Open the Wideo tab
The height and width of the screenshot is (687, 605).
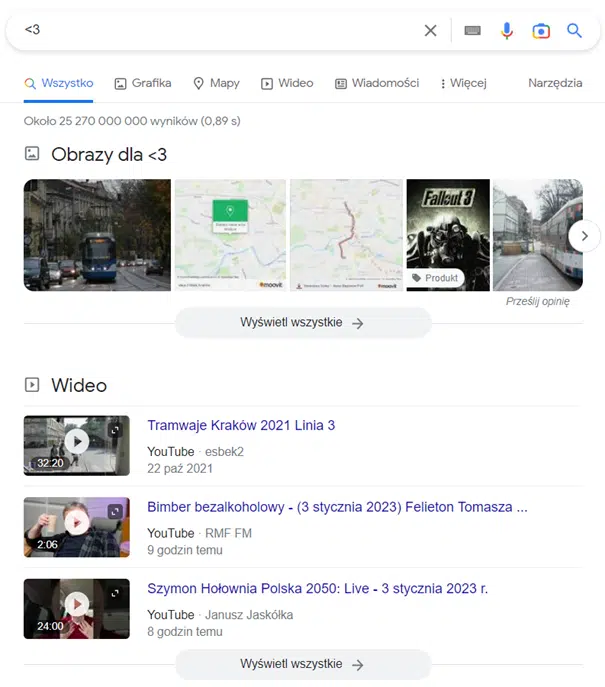287,83
